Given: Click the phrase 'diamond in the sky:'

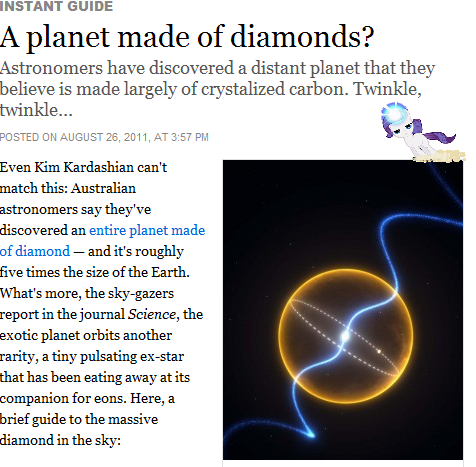Looking at the screenshot, I should pos(60,440).
